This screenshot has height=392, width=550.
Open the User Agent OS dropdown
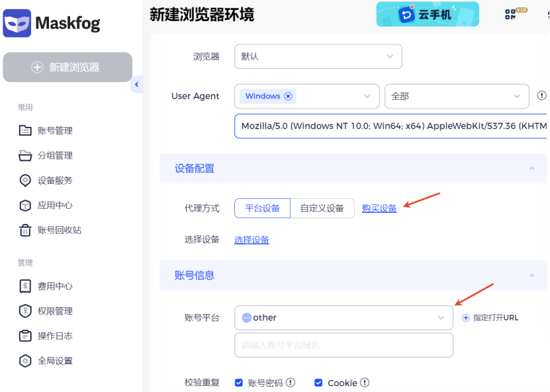[x=307, y=96]
